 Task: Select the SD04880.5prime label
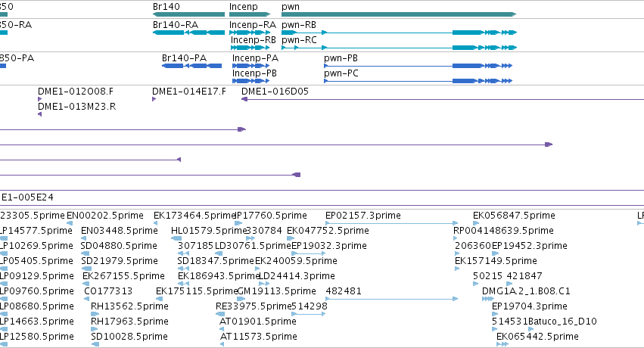tap(119, 246)
